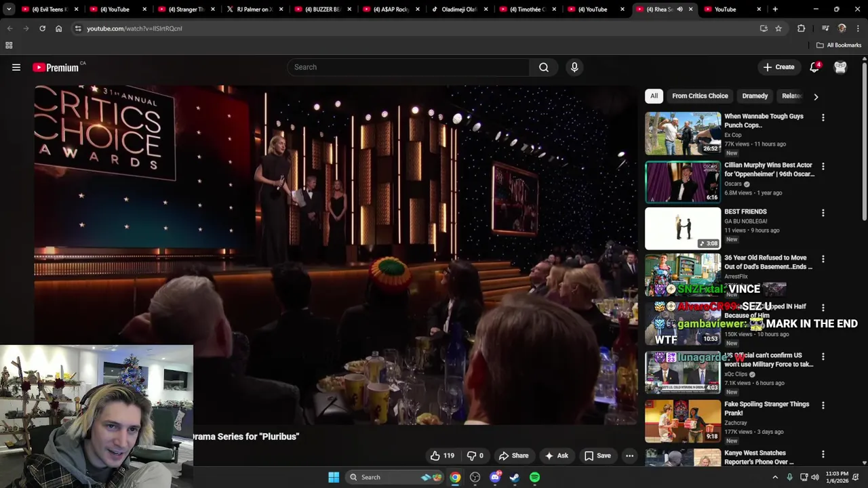Open the YouTube guide hamburger menu
This screenshot has width=868, height=488.
point(16,67)
